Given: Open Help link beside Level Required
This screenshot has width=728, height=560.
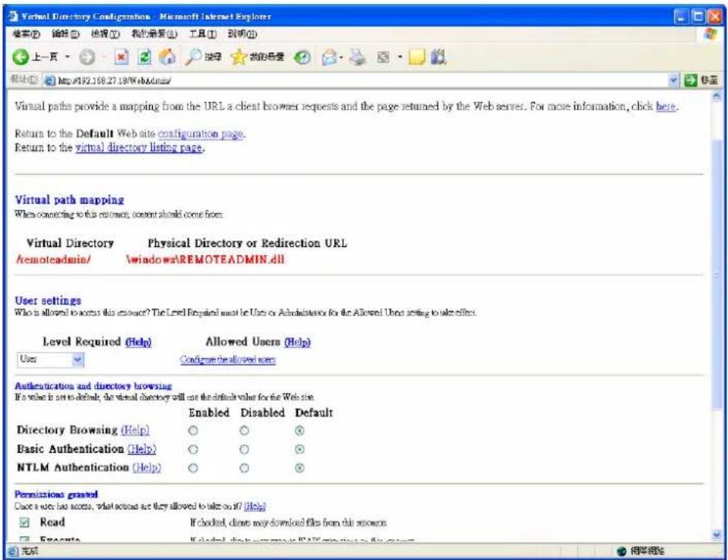Looking at the screenshot, I should [x=138, y=342].
